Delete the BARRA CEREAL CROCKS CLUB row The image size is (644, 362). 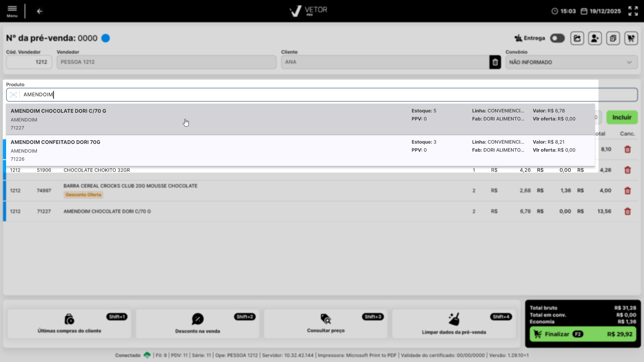(x=628, y=191)
